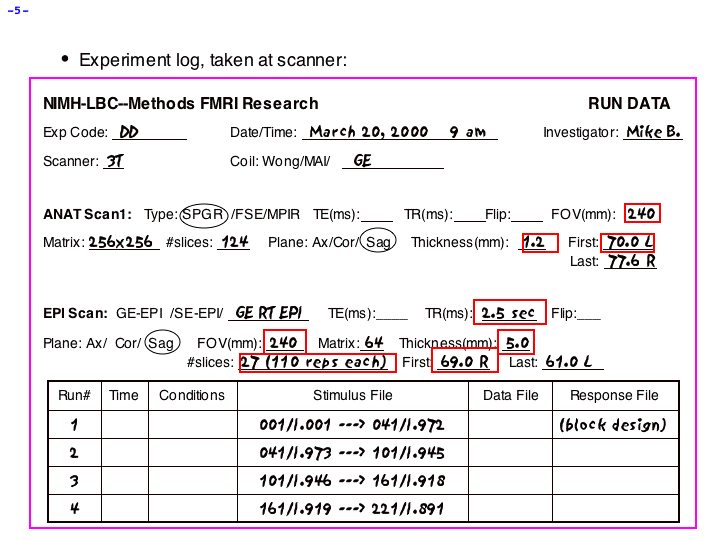
Task: Select circled Sag plane in ANAT Scan row
Action: [x=378, y=242]
